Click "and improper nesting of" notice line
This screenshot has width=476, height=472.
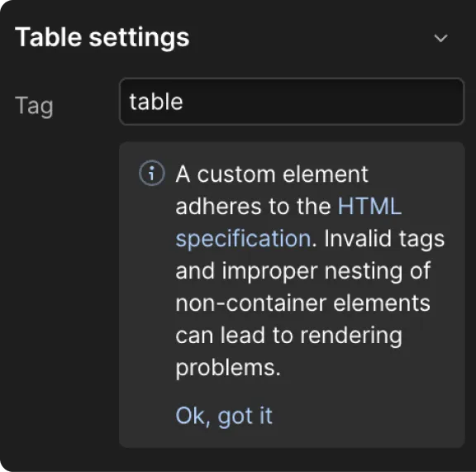(x=302, y=270)
